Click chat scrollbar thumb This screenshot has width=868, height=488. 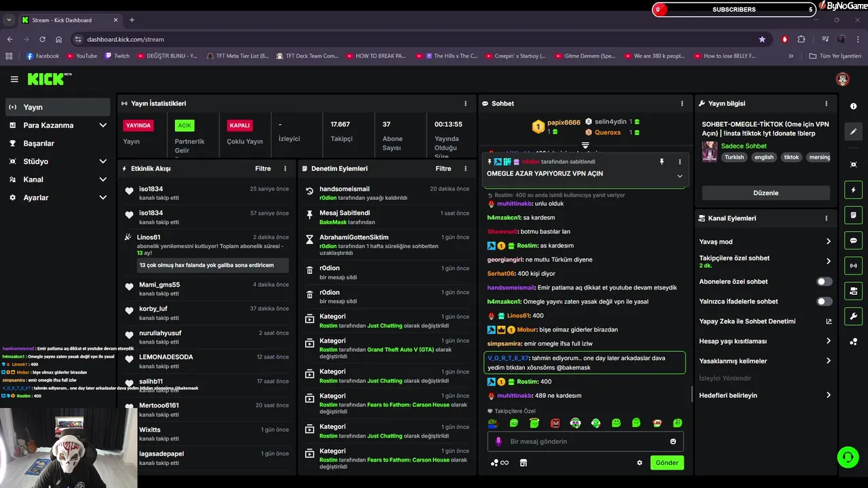(691, 393)
